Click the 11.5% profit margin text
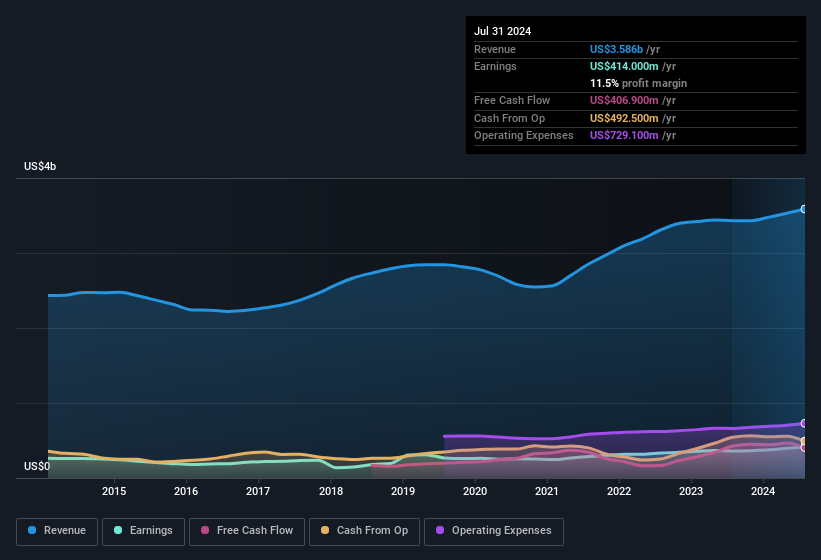This screenshot has width=821, height=560. coord(638,83)
